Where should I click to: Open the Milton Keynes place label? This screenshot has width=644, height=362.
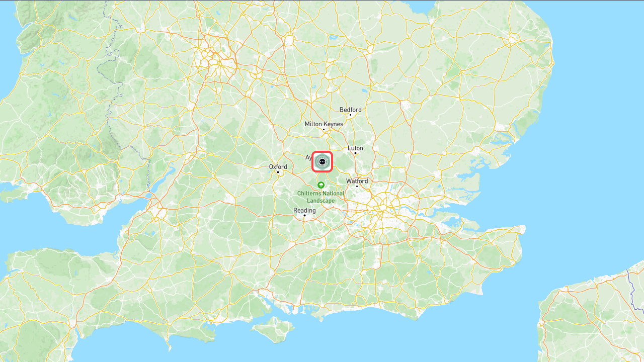(x=324, y=124)
